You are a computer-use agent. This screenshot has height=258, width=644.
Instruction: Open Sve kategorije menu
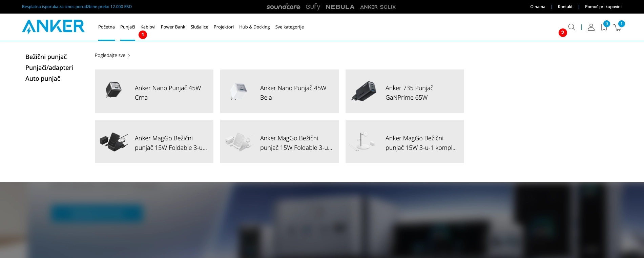(290, 27)
